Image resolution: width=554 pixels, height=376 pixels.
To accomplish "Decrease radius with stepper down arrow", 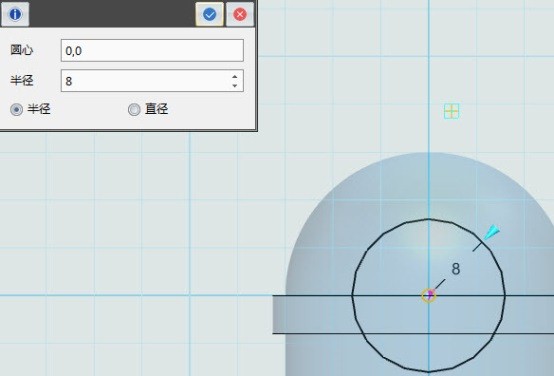I will click(235, 86).
